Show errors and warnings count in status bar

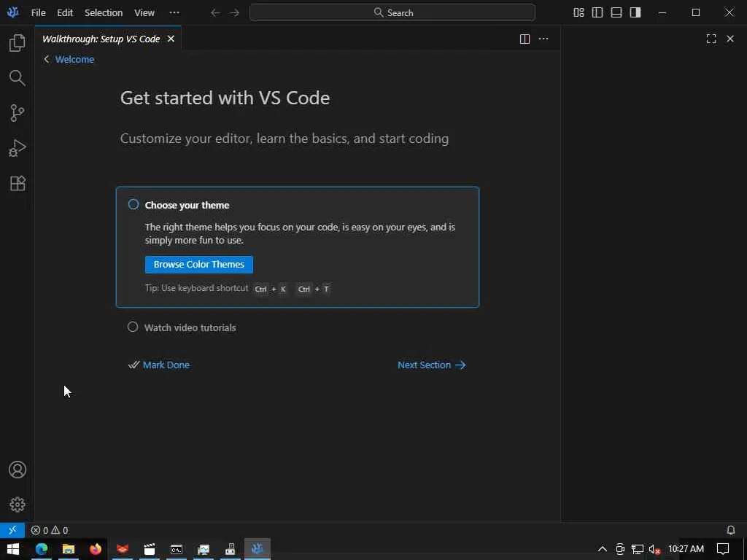tap(50, 530)
